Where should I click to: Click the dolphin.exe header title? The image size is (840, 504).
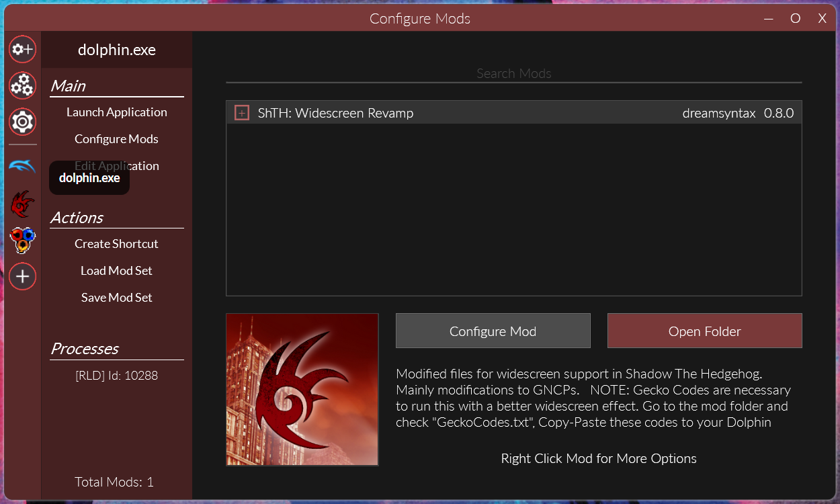(117, 50)
